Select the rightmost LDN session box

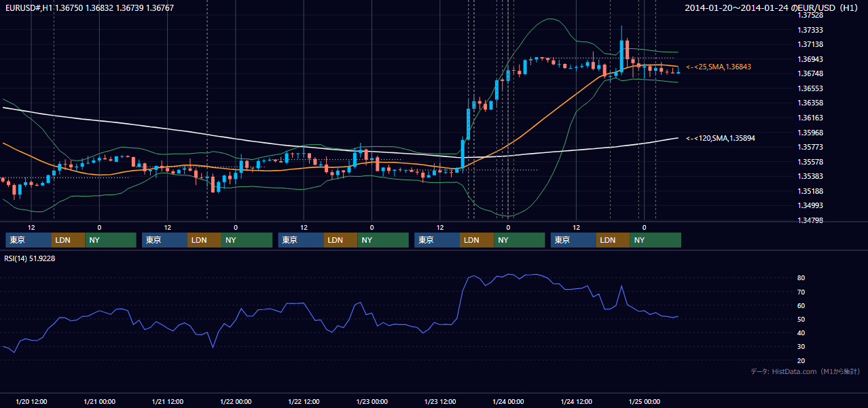point(613,240)
